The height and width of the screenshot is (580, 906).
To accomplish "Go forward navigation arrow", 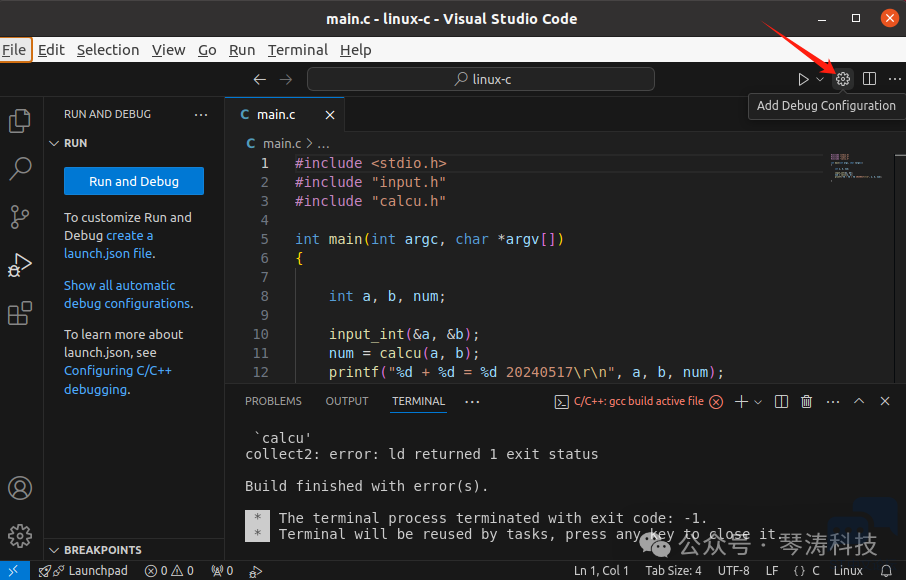I will [x=286, y=80].
